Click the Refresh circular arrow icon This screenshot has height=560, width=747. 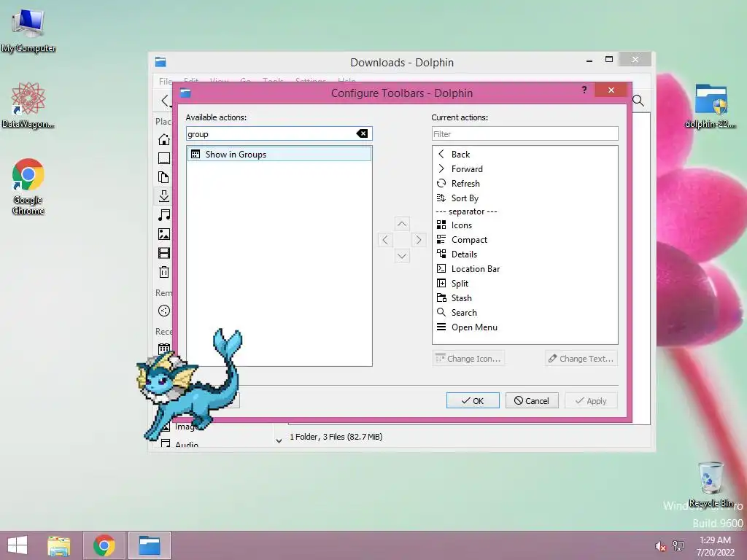click(x=441, y=183)
